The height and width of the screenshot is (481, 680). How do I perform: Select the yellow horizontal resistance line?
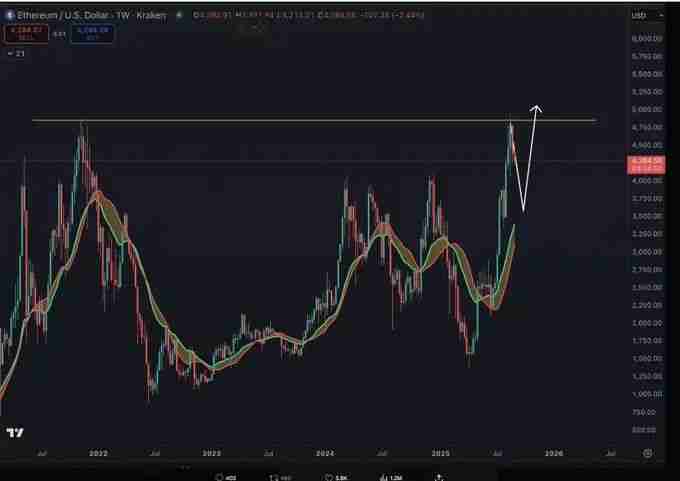click(300, 121)
